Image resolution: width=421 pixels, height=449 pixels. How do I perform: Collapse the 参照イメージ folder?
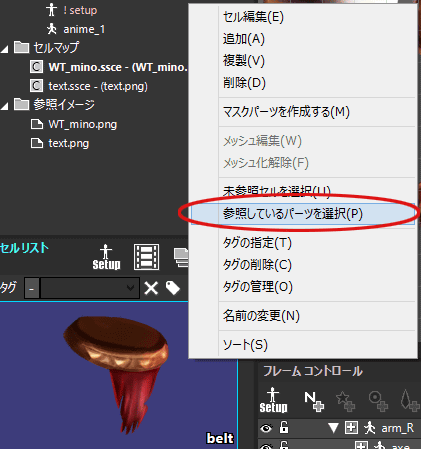click(x=5, y=106)
